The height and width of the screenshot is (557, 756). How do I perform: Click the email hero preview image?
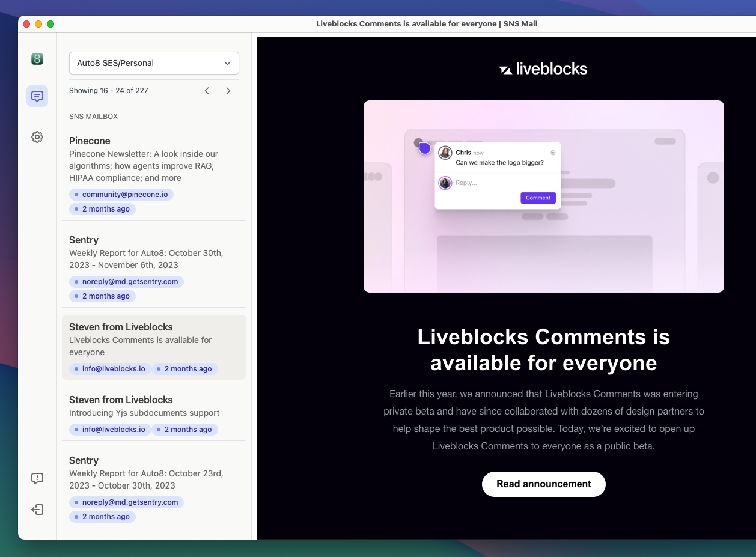coord(544,196)
